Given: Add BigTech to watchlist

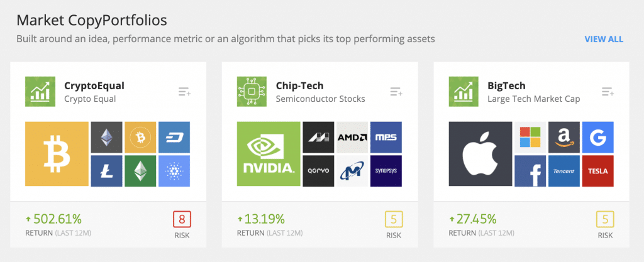Looking at the screenshot, I should 608,92.
